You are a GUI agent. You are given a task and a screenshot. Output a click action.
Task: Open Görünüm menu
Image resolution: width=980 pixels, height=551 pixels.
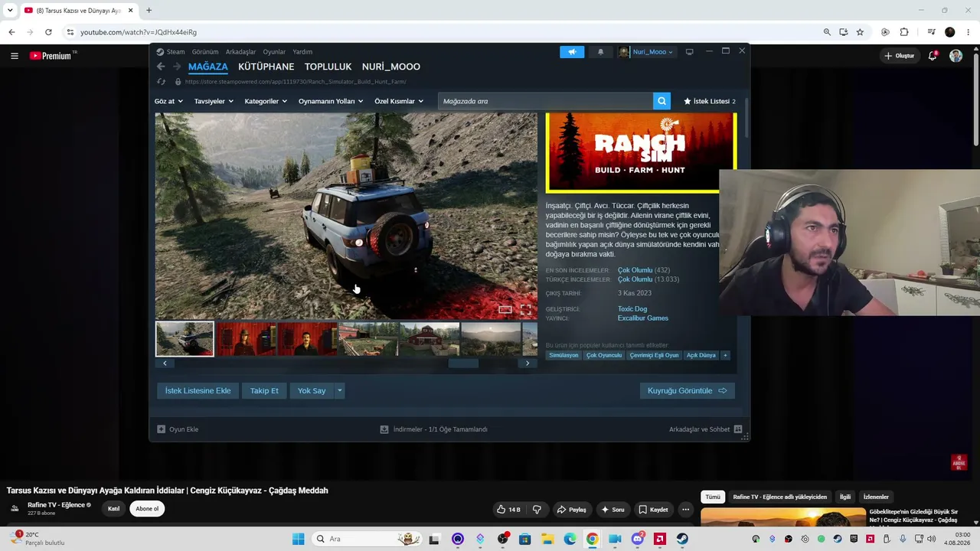coord(205,52)
